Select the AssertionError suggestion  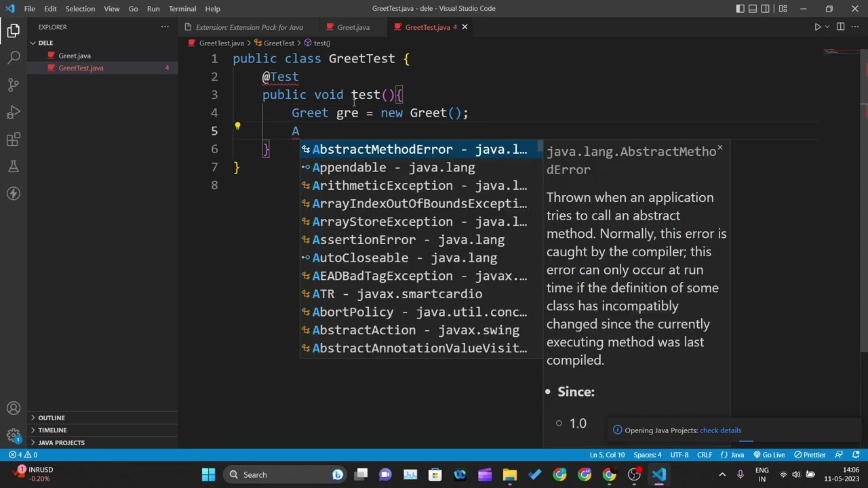421,240
